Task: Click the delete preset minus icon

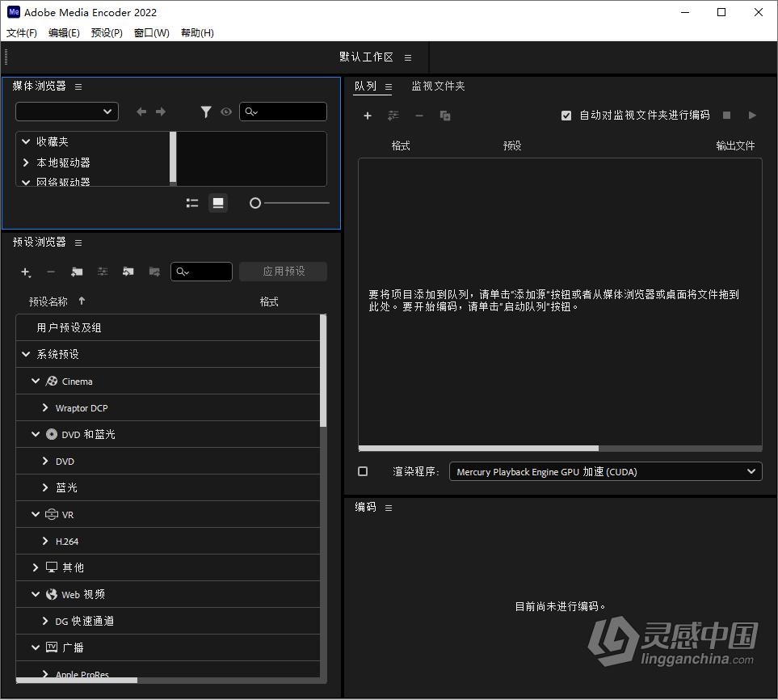Action: click(x=51, y=272)
